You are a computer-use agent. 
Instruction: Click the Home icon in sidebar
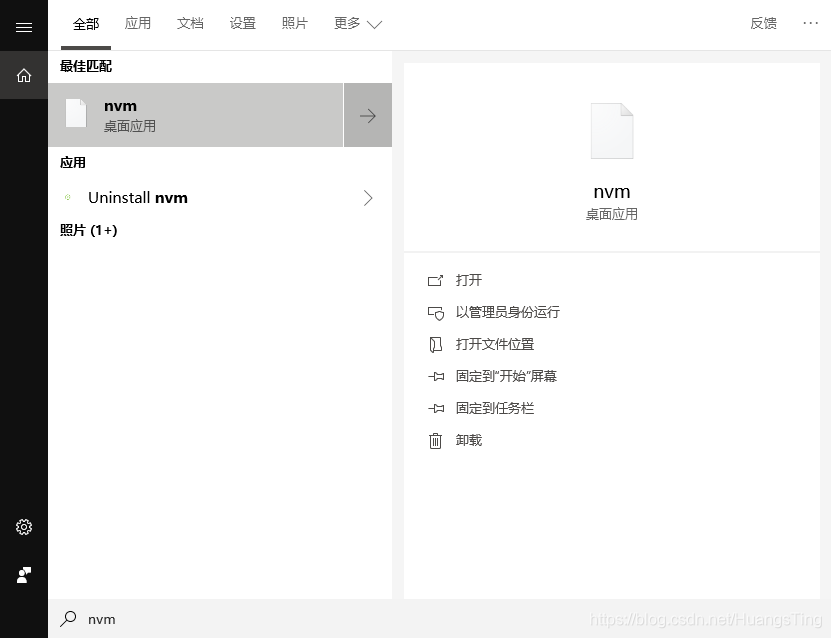[24, 75]
